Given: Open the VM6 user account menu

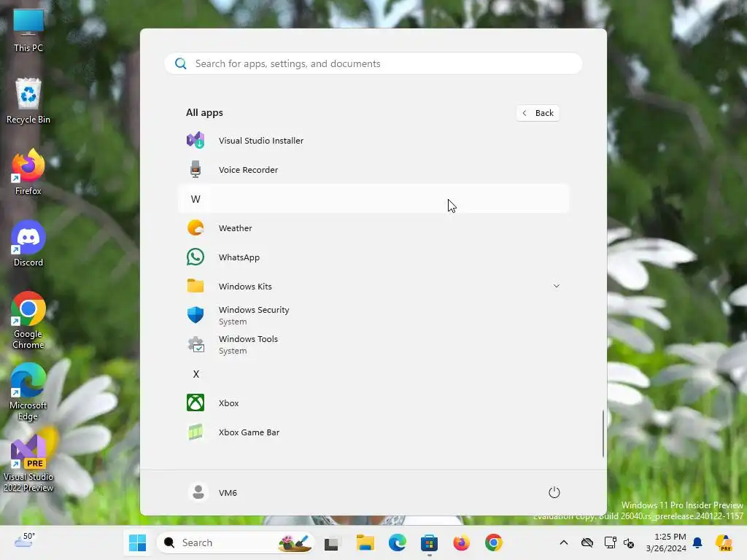Looking at the screenshot, I should point(212,492).
